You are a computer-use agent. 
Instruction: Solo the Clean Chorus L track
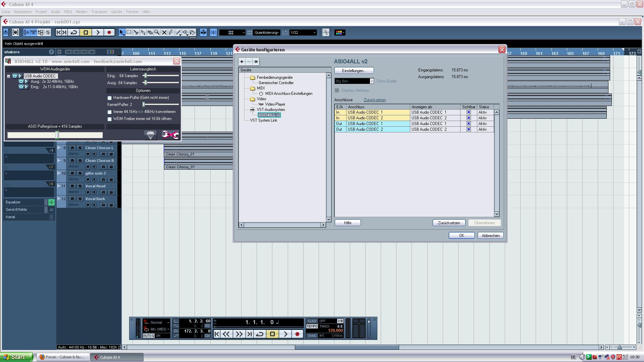click(80, 148)
